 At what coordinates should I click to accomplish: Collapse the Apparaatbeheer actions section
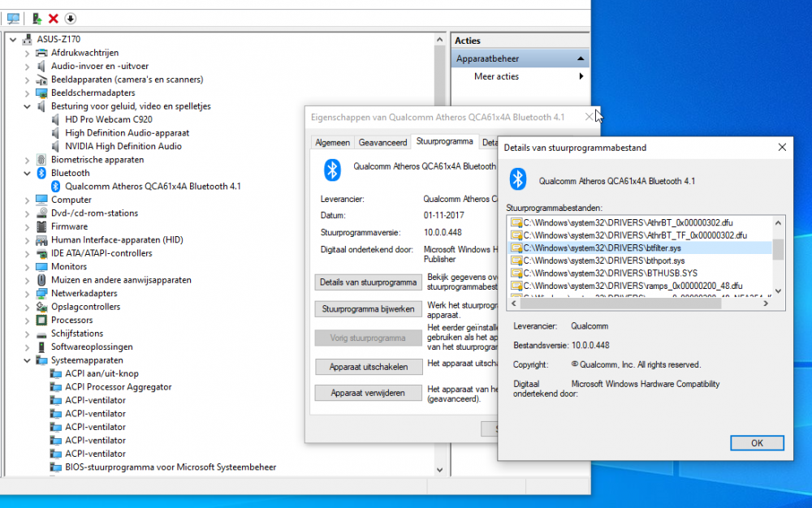(581, 58)
